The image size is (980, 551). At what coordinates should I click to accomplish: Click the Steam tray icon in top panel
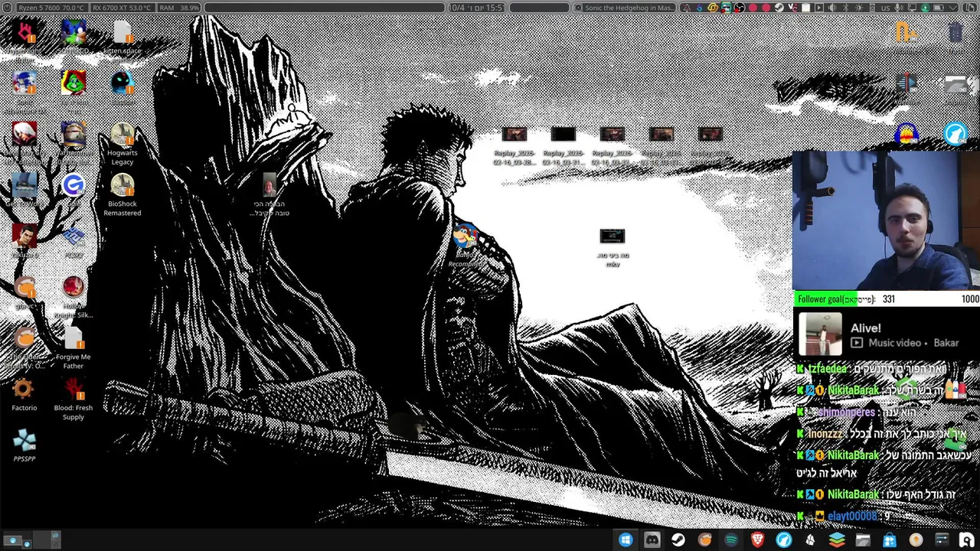(779, 8)
